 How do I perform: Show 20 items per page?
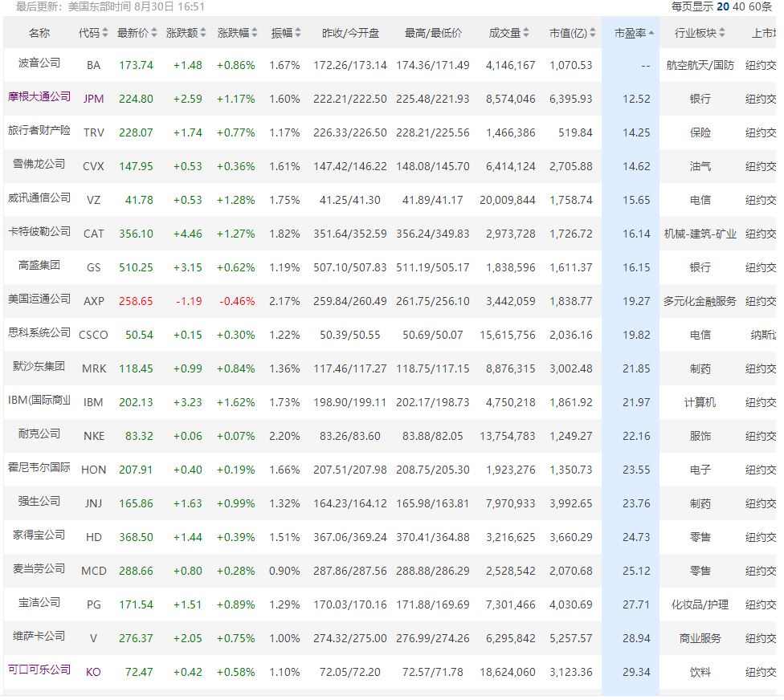pos(722,6)
